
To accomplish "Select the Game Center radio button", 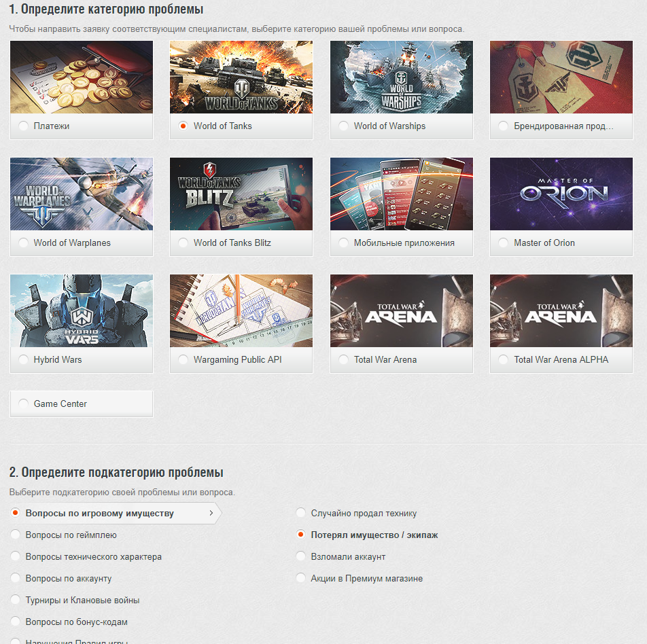I will 23,404.
